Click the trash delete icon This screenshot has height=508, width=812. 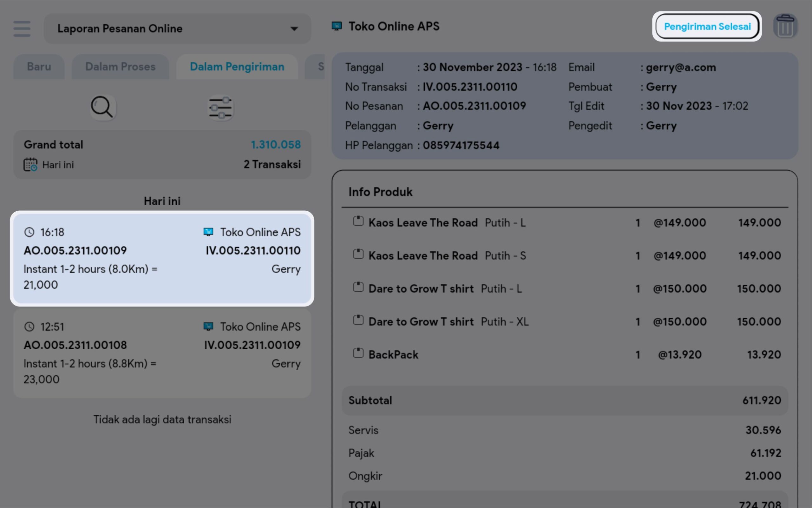tap(785, 26)
